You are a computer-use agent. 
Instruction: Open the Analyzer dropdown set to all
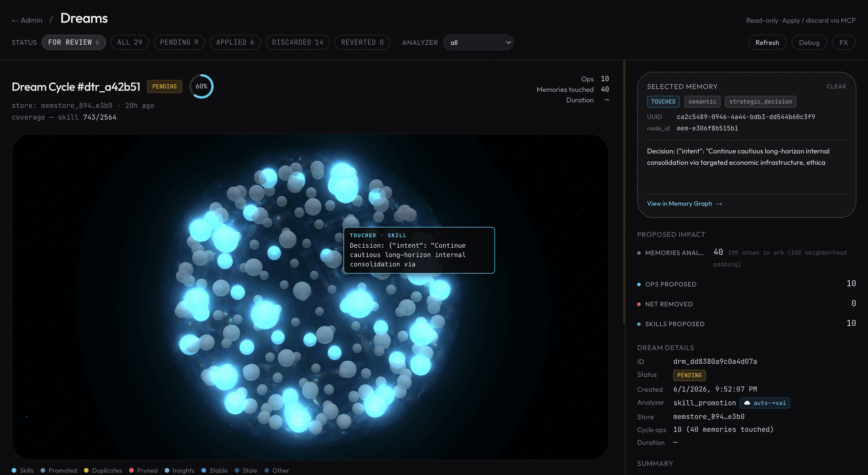click(x=478, y=42)
